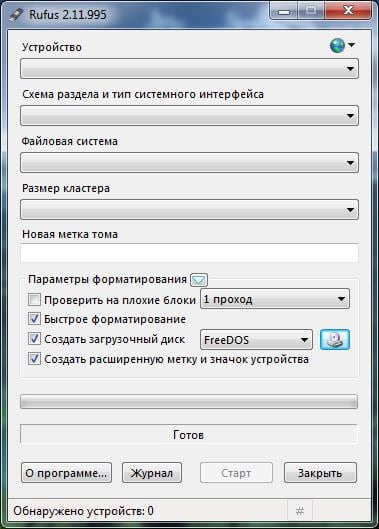The image size is (379, 529).
Task: Click the Новая метка тома text field
Action: [x=189, y=253]
